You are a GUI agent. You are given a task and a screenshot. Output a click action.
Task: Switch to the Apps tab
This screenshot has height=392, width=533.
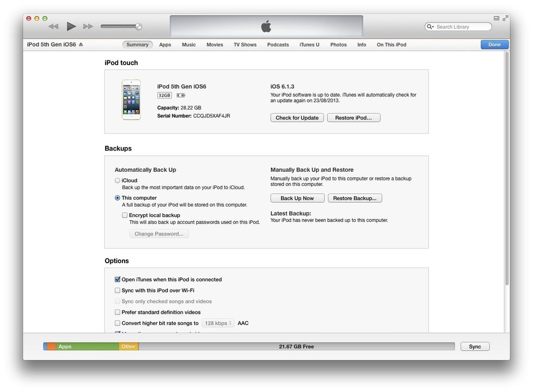pyautogui.click(x=165, y=45)
